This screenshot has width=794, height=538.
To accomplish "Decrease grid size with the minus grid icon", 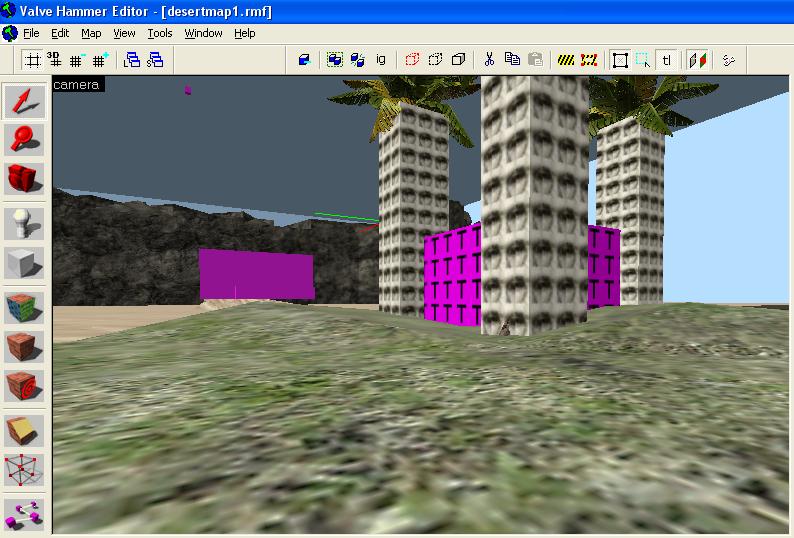I will click(76, 60).
